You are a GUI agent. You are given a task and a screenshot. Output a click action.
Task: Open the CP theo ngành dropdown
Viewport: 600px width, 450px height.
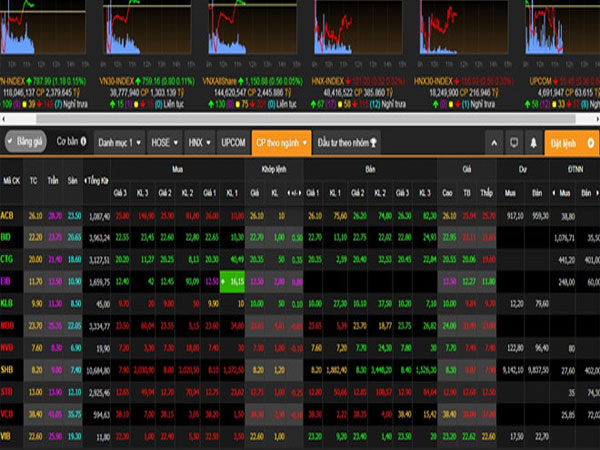click(x=281, y=143)
